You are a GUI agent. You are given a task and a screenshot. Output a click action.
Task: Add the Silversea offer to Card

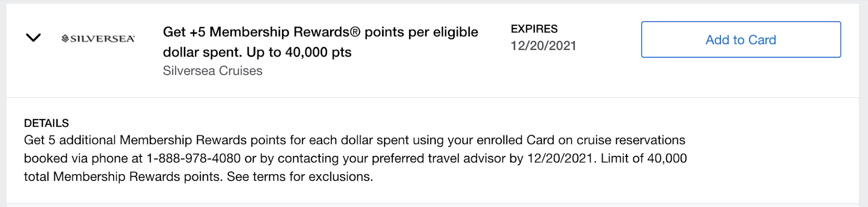741,39
